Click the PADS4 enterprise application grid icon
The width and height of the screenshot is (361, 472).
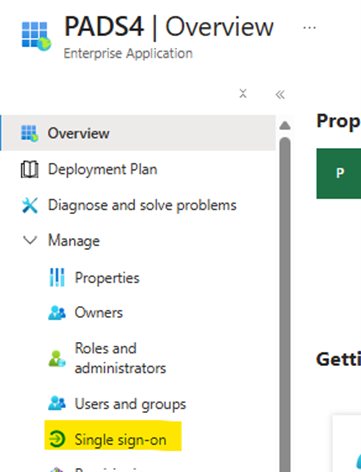(x=36, y=36)
